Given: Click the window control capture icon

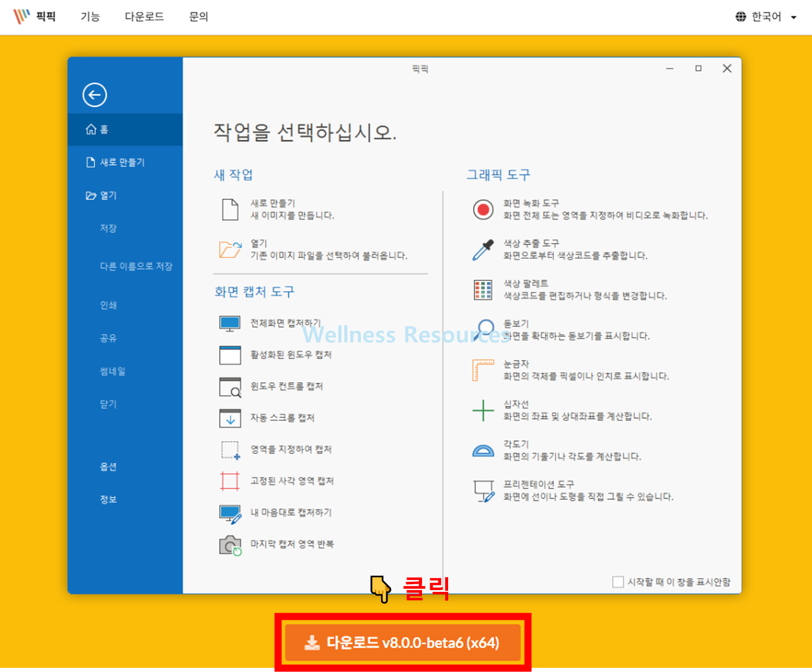Looking at the screenshot, I should click(230, 387).
